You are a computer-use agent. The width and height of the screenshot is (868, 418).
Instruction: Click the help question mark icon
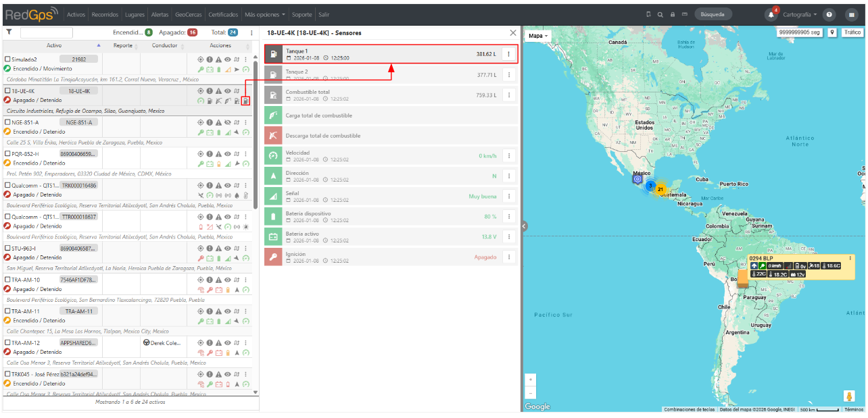(829, 14)
